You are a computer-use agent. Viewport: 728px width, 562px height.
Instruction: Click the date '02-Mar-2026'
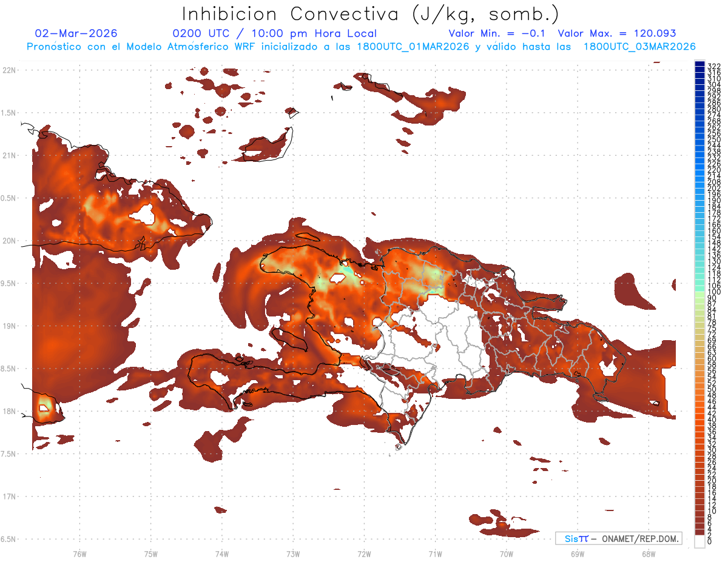pyautogui.click(x=76, y=33)
